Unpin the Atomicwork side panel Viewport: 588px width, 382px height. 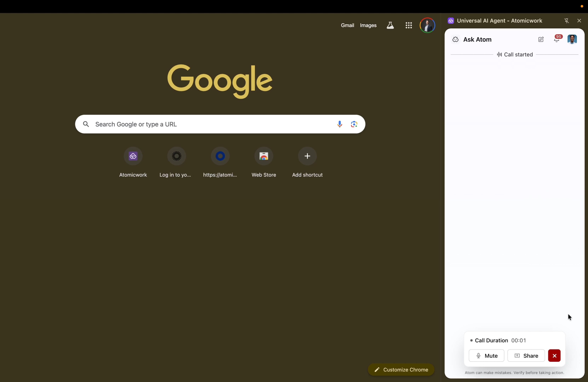566,21
